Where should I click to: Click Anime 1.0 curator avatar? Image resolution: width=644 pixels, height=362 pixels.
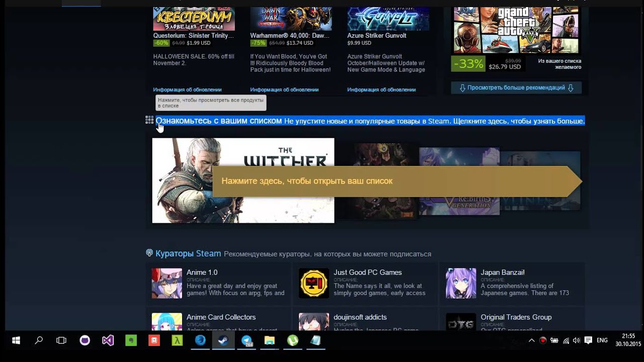click(167, 283)
